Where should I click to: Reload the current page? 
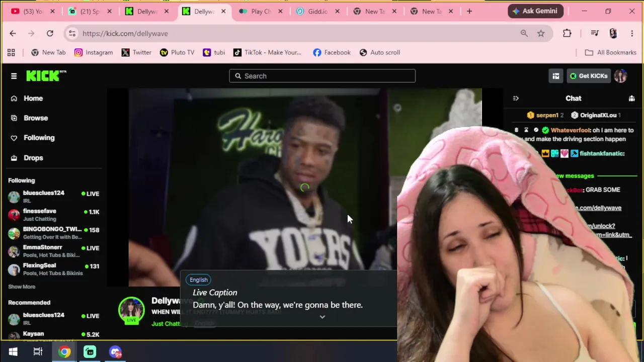point(50,33)
